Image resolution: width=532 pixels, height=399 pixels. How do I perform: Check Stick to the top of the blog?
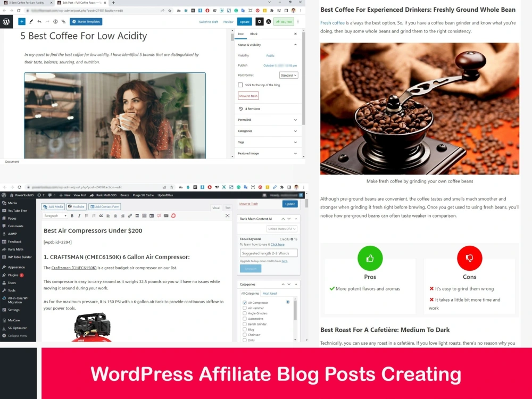click(240, 85)
